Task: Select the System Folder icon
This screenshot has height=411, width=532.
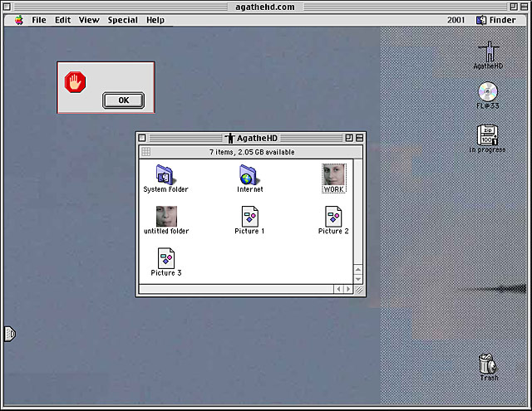Action: (x=165, y=174)
